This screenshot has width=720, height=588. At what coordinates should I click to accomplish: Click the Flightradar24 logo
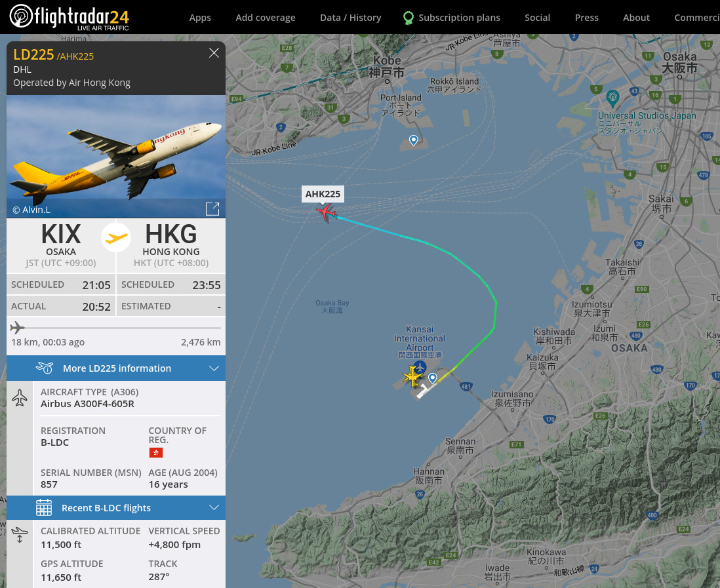pos(70,17)
